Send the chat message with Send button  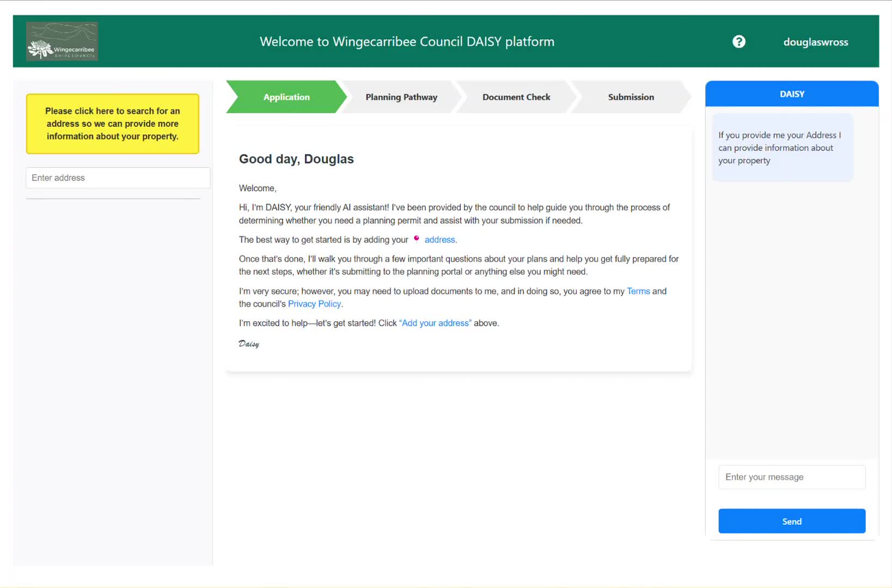[x=792, y=521]
